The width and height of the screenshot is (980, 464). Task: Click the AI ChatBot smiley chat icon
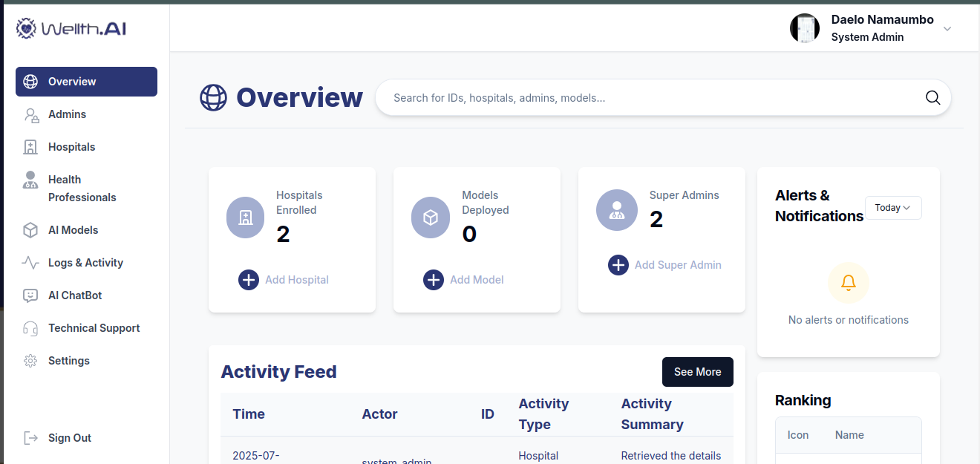coord(30,295)
